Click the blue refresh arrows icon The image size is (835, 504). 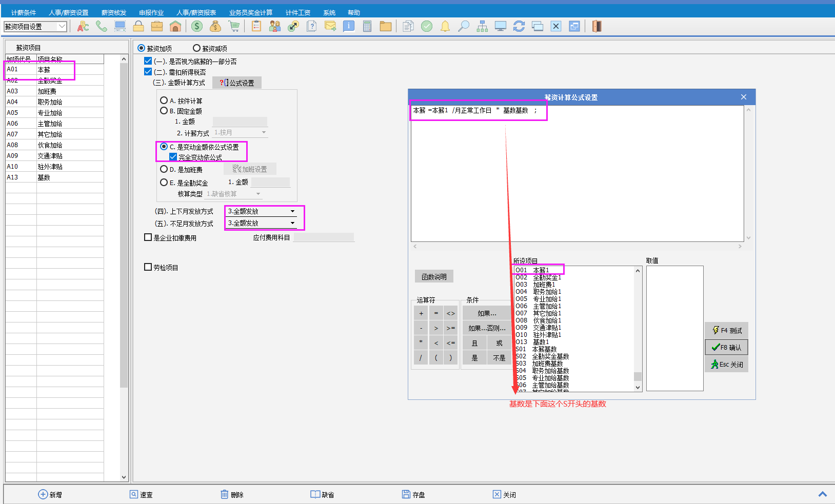click(x=519, y=26)
